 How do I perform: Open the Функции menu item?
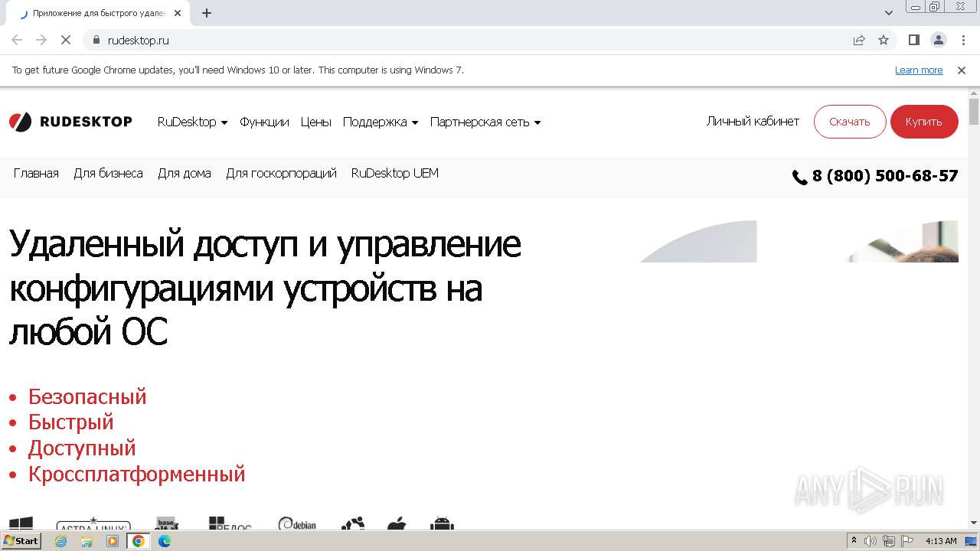[x=264, y=122]
